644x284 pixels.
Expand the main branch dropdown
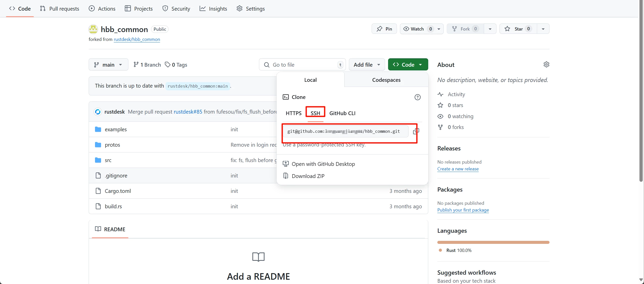(x=108, y=65)
